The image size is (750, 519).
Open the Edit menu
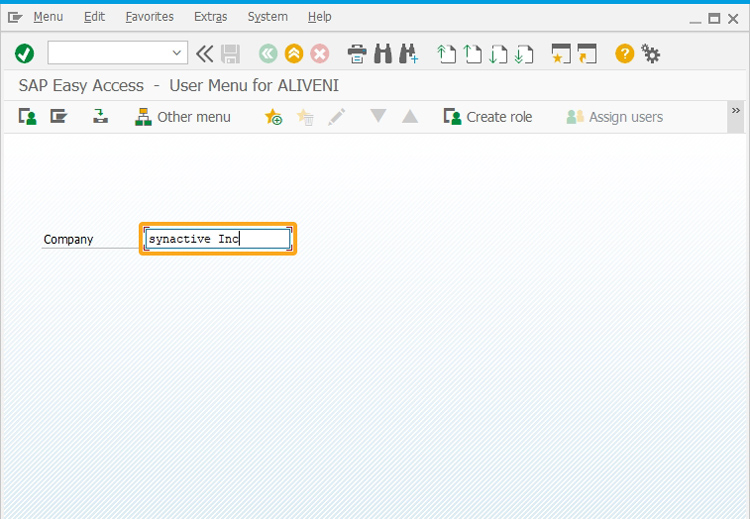(94, 17)
